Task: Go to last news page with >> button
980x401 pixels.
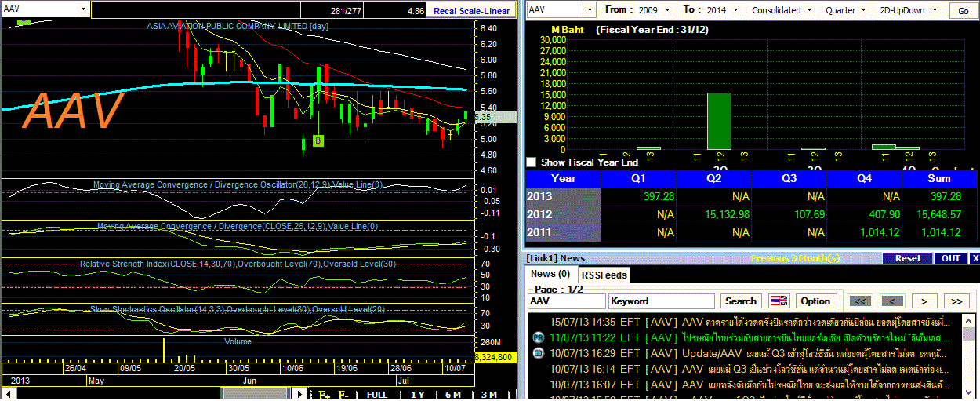Action: pyautogui.click(x=956, y=301)
